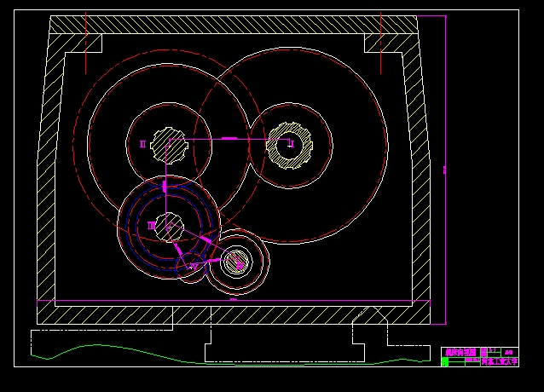This screenshot has height=392, width=544.
Task: Select the hatched splined shaft II section
Action: point(169,145)
